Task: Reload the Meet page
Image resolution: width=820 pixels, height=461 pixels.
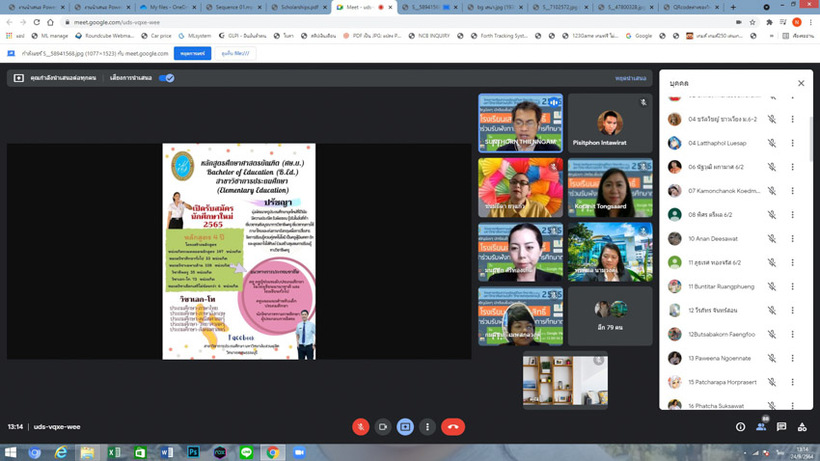Action: 37,22
